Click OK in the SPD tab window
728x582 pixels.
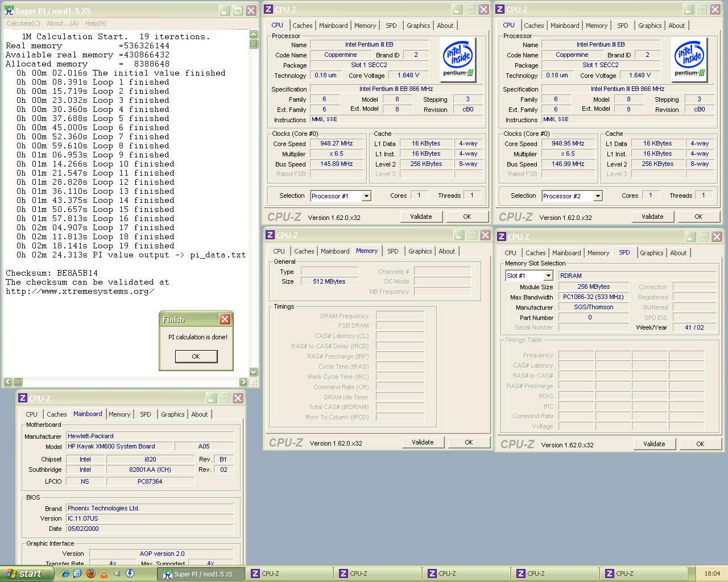coord(700,444)
